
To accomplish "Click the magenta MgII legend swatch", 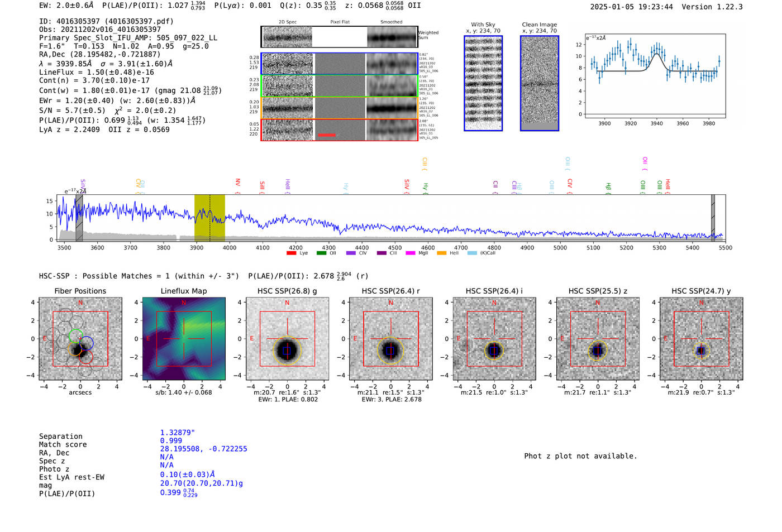I will (411, 253).
